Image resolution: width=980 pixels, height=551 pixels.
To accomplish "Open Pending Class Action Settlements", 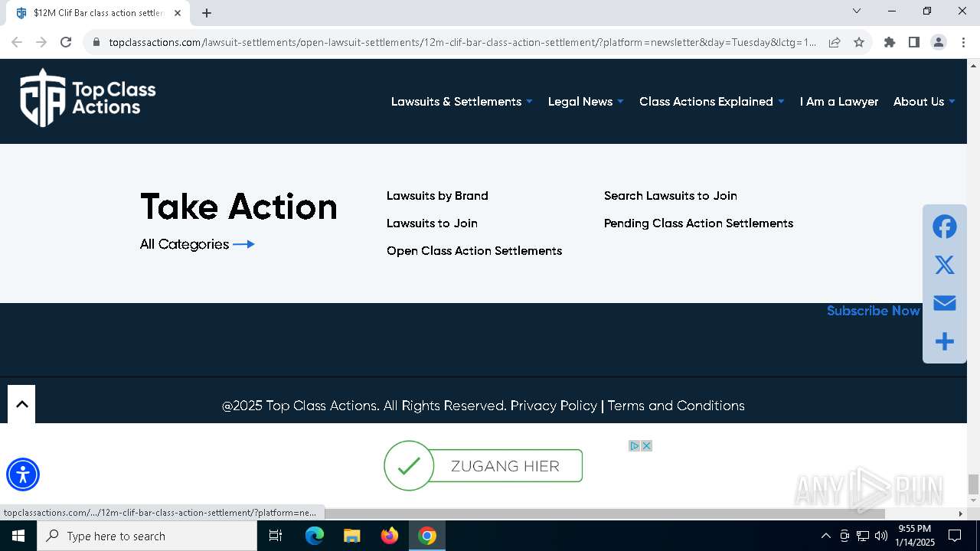I will pyautogui.click(x=698, y=223).
